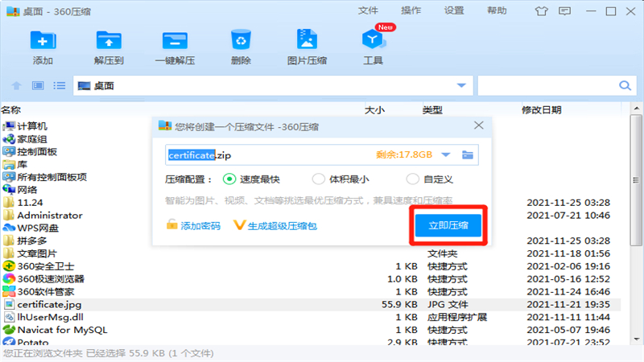Click the scrollbar up arrow
The image size is (644, 362).
click(x=636, y=109)
